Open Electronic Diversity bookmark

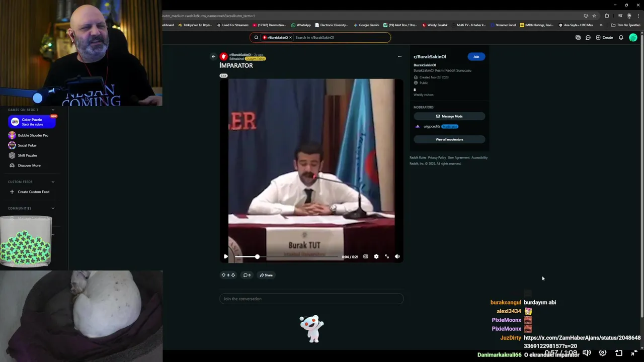coord(332,25)
